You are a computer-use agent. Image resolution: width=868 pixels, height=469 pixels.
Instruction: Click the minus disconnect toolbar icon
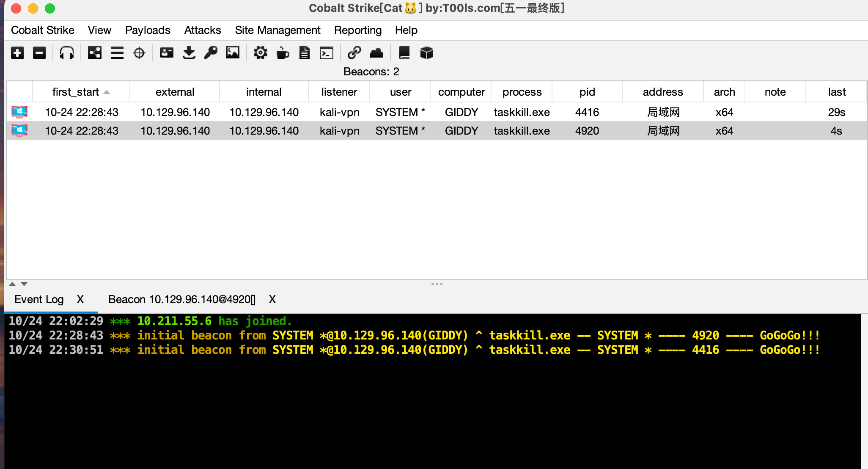click(39, 53)
